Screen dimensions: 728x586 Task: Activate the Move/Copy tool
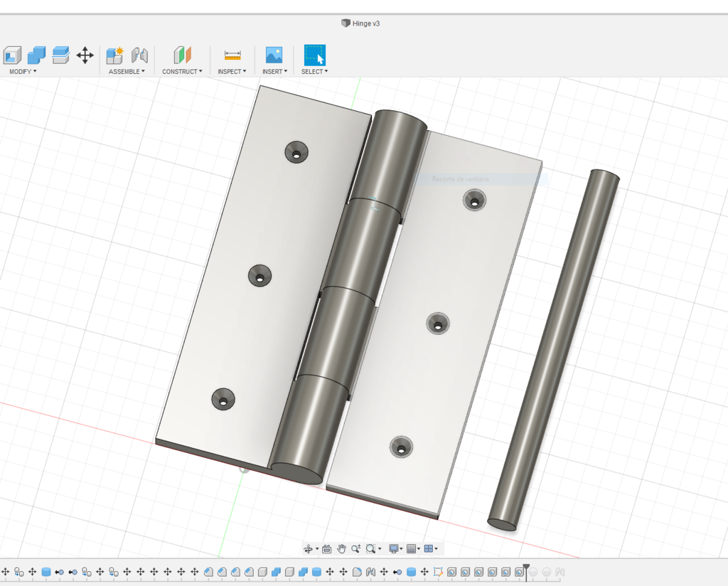click(85, 55)
